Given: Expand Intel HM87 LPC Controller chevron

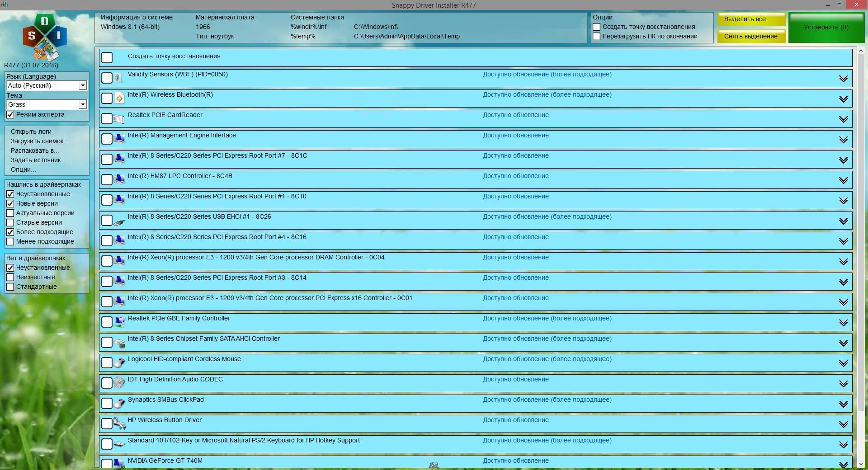Looking at the screenshot, I should click(x=843, y=180).
